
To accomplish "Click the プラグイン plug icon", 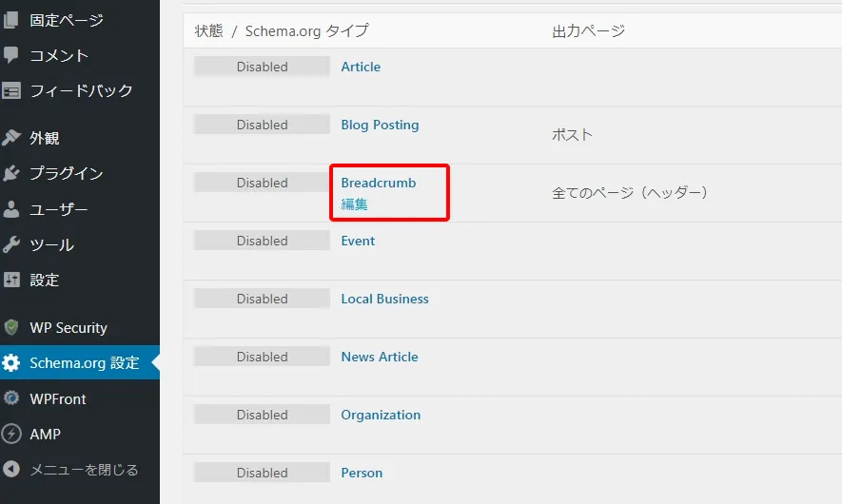I will tap(10, 173).
